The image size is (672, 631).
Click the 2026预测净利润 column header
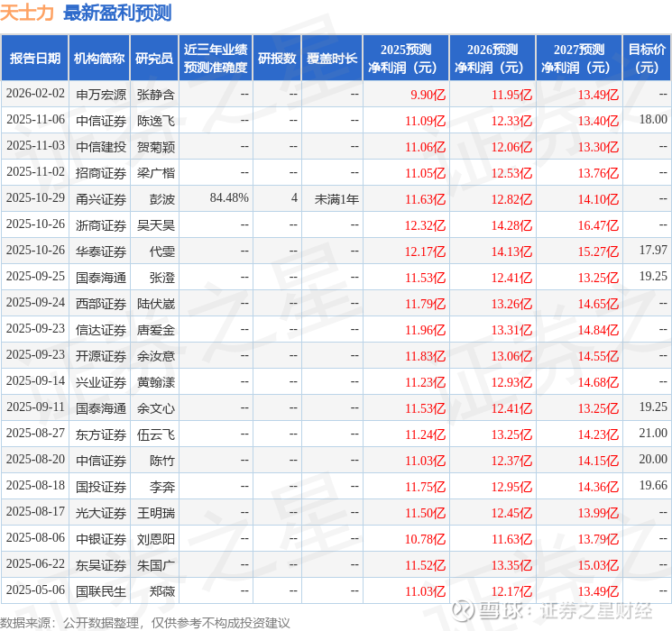pos(492,59)
